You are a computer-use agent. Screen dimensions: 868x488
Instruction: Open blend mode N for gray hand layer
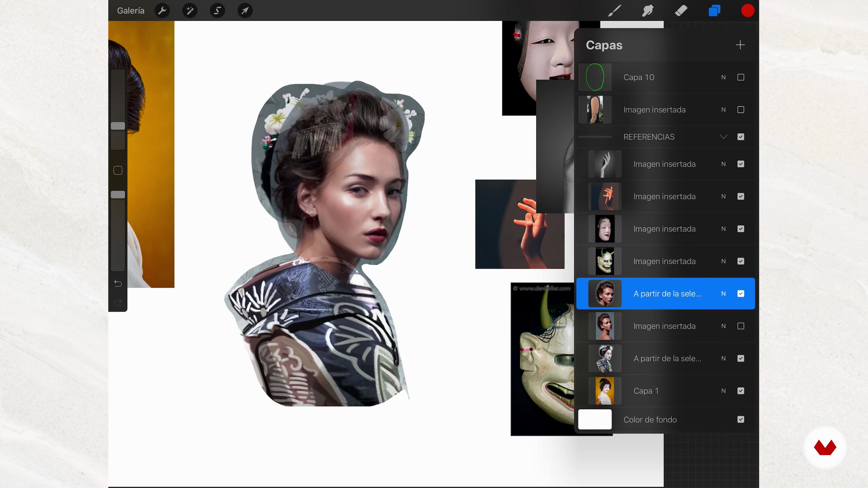tap(723, 164)
